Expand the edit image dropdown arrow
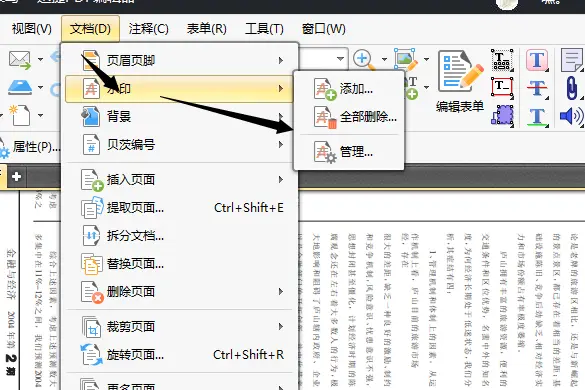Image resolution: width=585 pixels, height=390 pixels. 426,59
